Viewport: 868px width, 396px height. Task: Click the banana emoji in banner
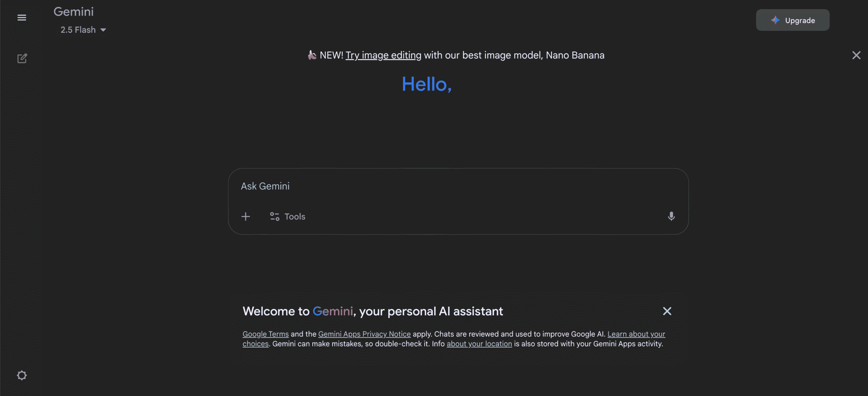click(x=312, y=55)
